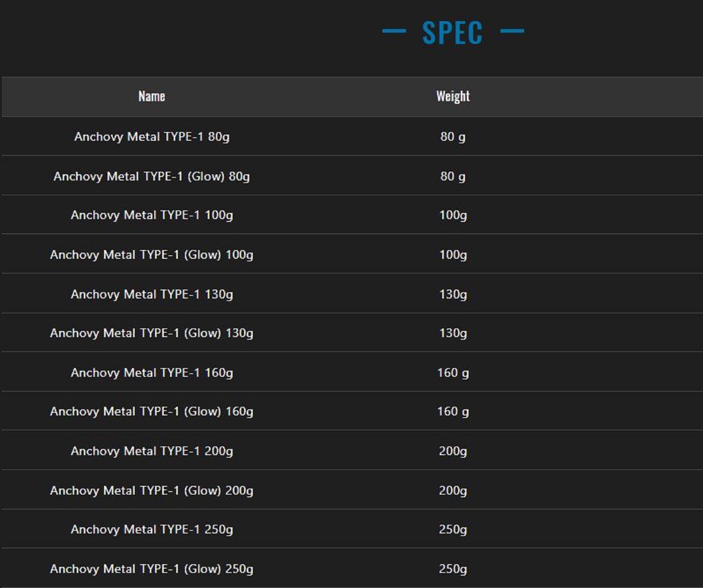
Task: Click the Weight column header
Action: click(453, 96)
